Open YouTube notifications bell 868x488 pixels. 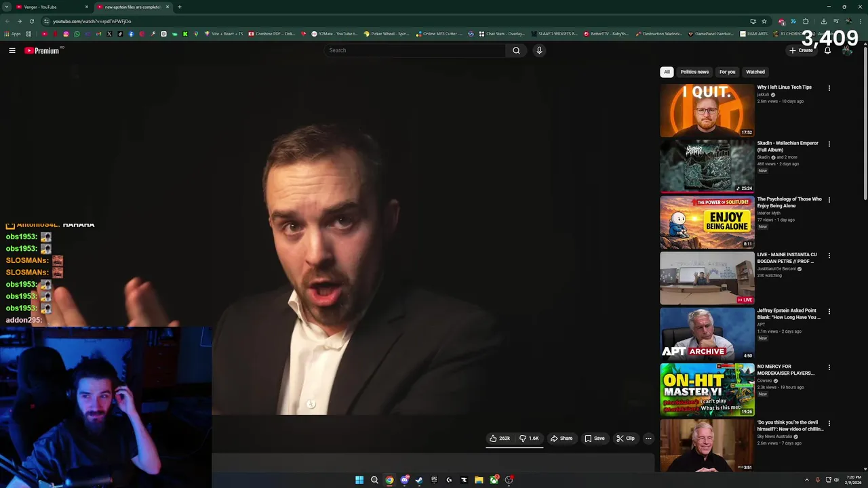pyautogui.click(x=827, y=50)
